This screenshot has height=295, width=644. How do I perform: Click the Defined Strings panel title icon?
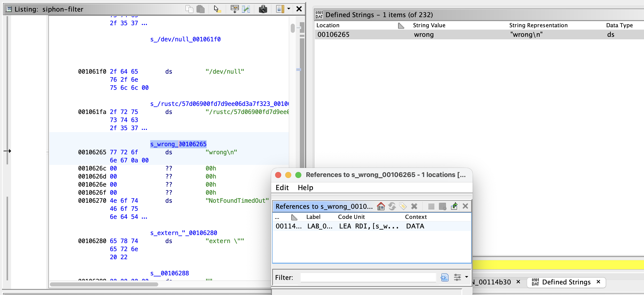(319, 15)
